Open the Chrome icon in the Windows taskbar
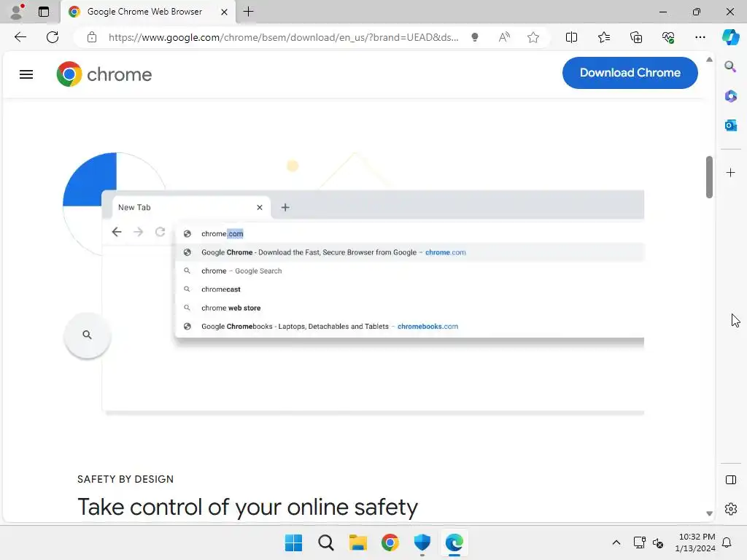The height and width of the screenshot is (560, 747). pos(390,542)
